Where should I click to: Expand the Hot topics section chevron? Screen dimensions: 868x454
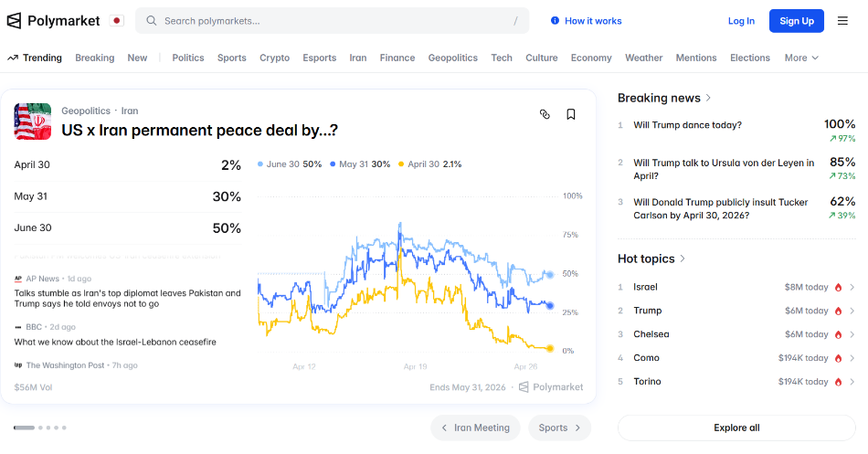coord(683,259)
